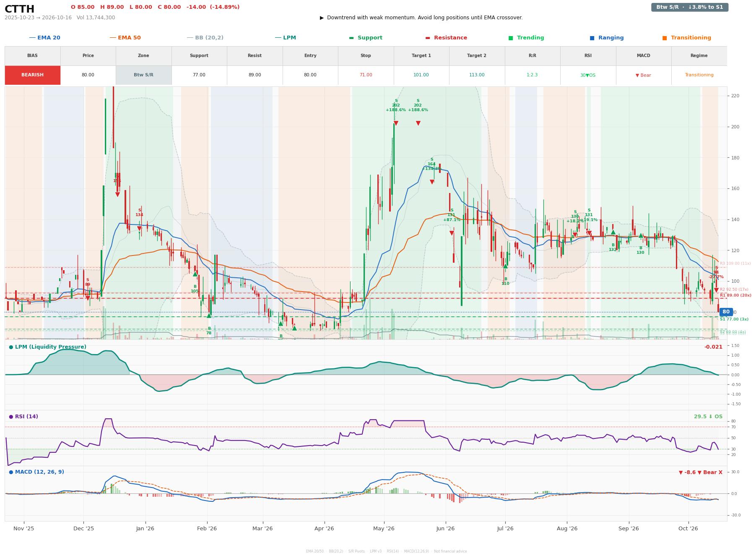Click the R3 109.00 (11x) resistance label

(735, 263)
